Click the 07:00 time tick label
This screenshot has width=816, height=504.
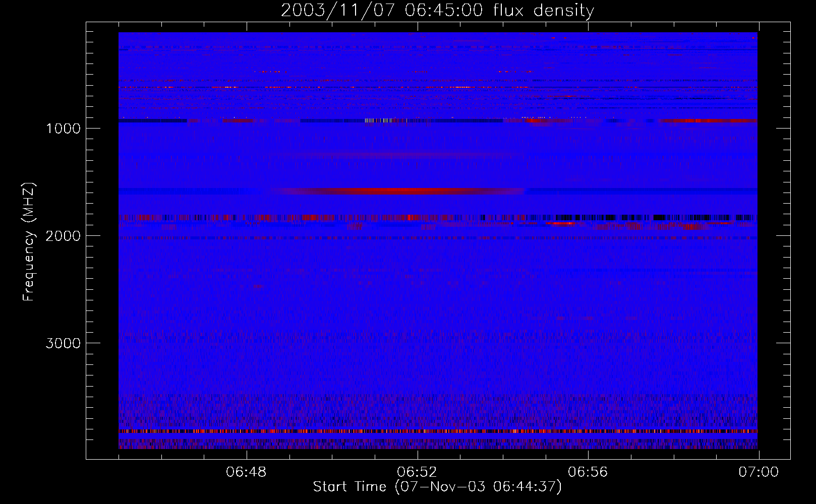point(759,472)
